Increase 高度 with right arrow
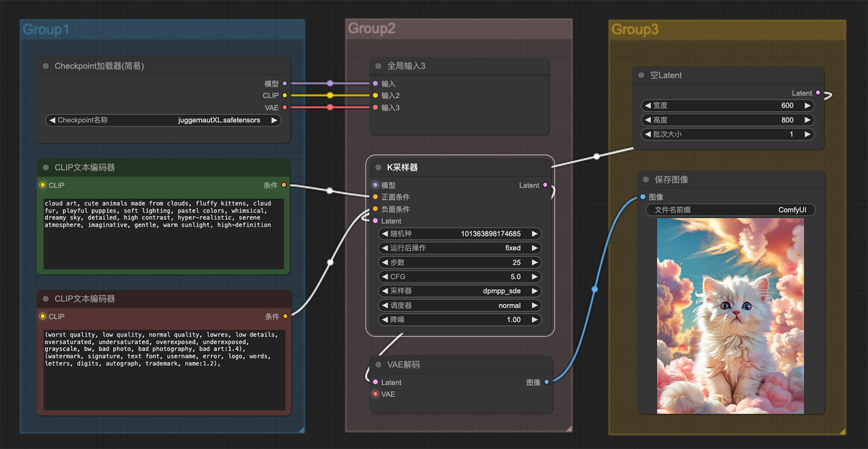The height and width of the screenshot is (449, 868). tap(807, 120)
